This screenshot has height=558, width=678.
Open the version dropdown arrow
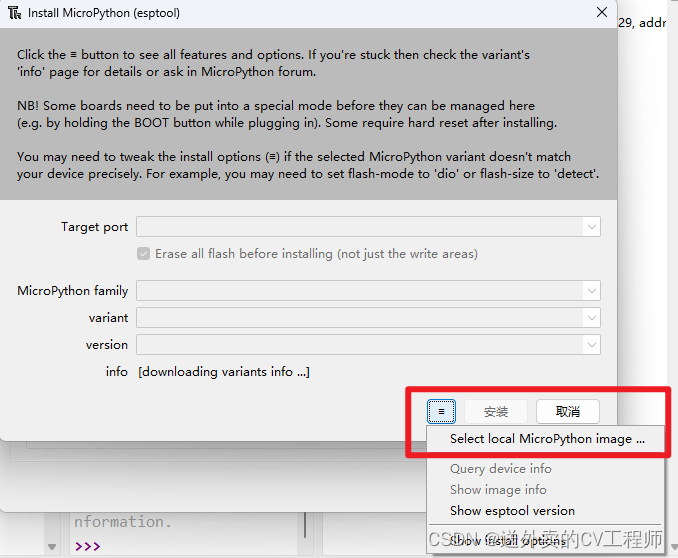(x=592, y=345)
